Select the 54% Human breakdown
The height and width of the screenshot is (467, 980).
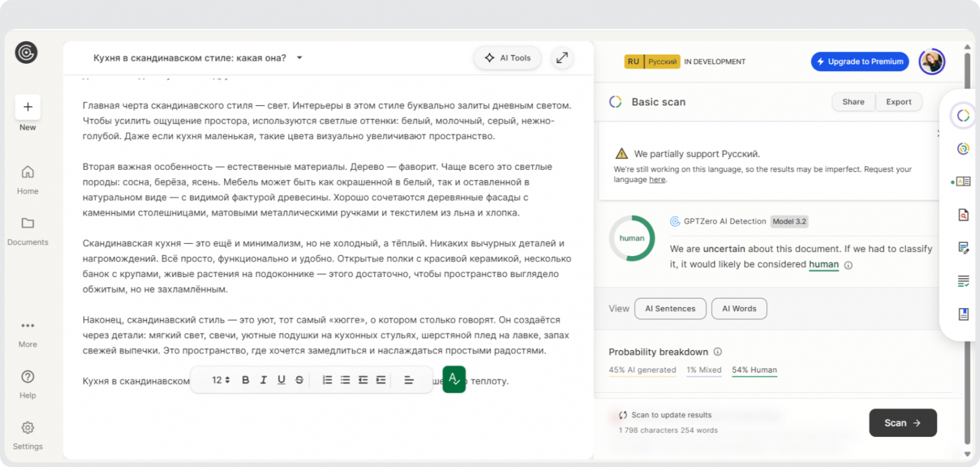pyautogui.click(x=755, y=370)
